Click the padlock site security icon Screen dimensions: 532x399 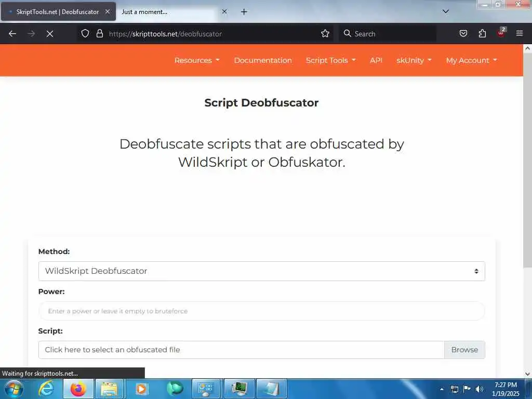pos(99,33)
